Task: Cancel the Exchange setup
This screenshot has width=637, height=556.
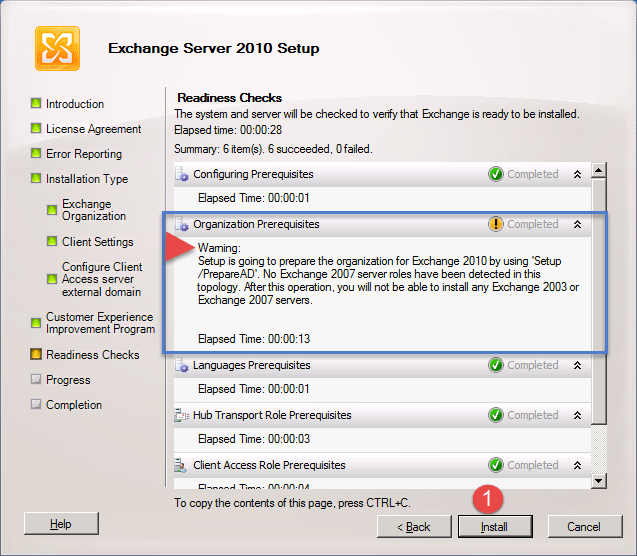Action: click(585, 527)
